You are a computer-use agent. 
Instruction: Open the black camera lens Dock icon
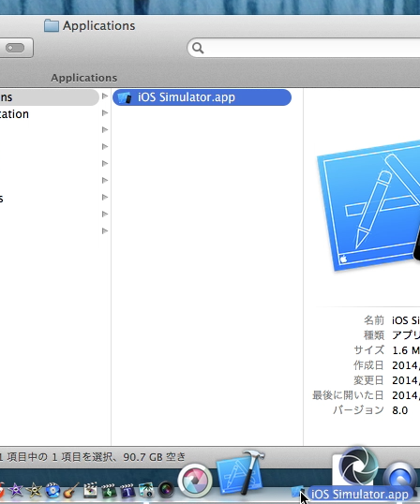(x=166, y=490)
